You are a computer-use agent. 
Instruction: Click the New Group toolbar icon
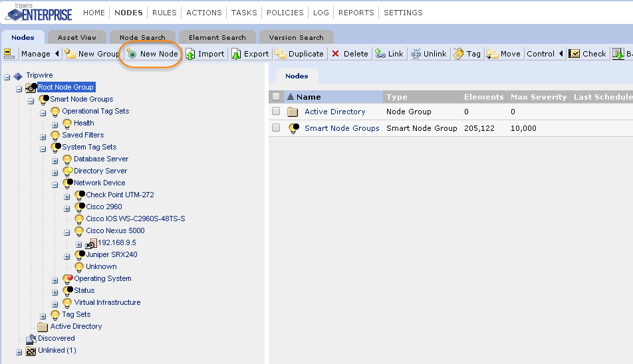pyautogui.click(x=70, y=54)
